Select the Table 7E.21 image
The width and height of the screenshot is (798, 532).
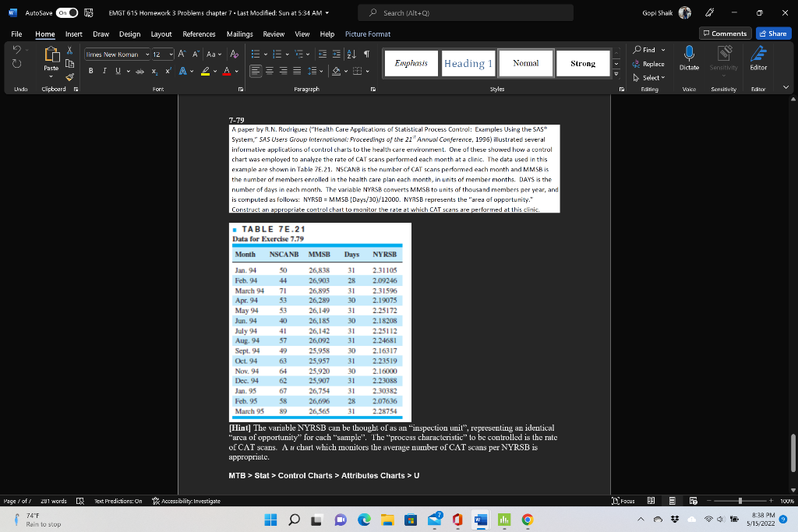(x=320, y=322)
